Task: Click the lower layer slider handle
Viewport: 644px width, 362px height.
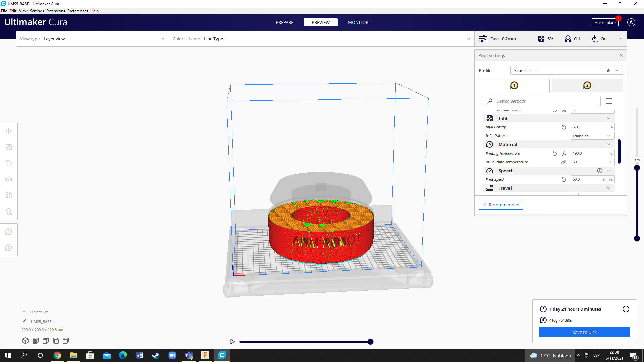Action: [x=637, y=239]
